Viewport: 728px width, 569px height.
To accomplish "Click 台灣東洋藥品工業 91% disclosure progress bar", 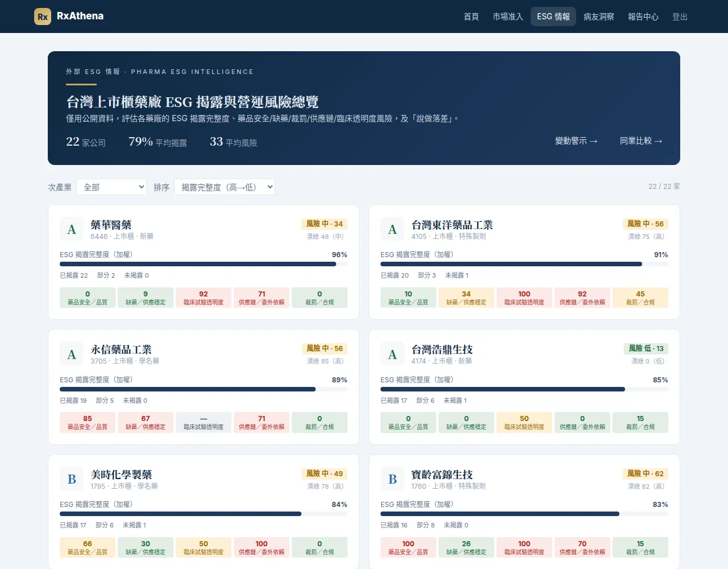I will click(524, 264).
